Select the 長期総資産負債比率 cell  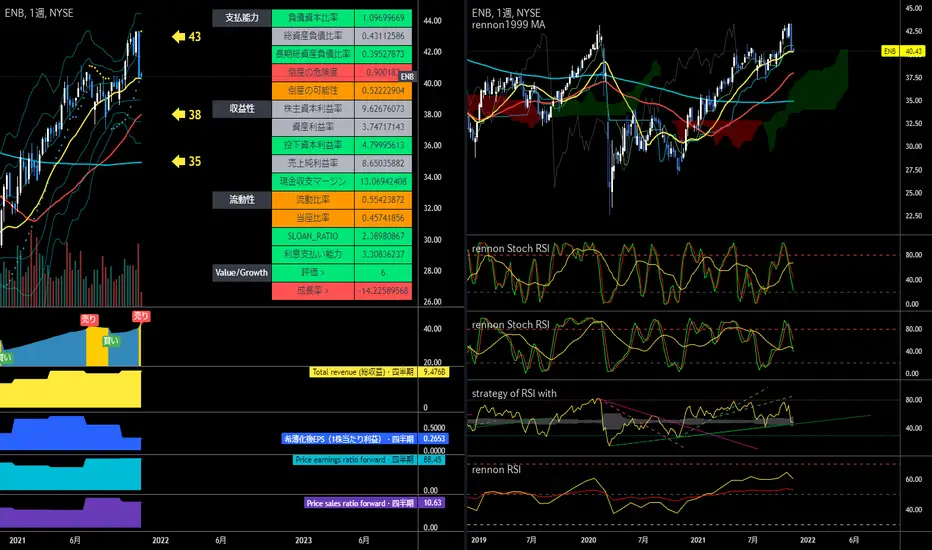click(x=313, y=54)
